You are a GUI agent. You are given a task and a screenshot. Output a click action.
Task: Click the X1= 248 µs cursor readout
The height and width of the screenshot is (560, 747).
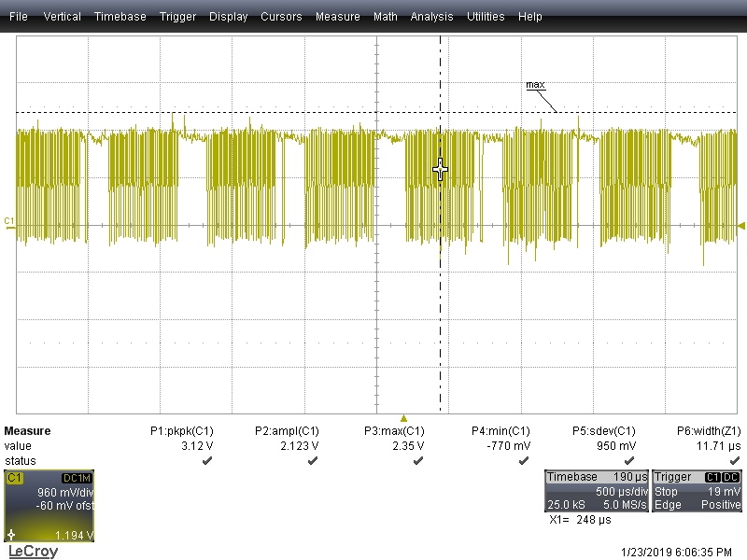(580, 520)
